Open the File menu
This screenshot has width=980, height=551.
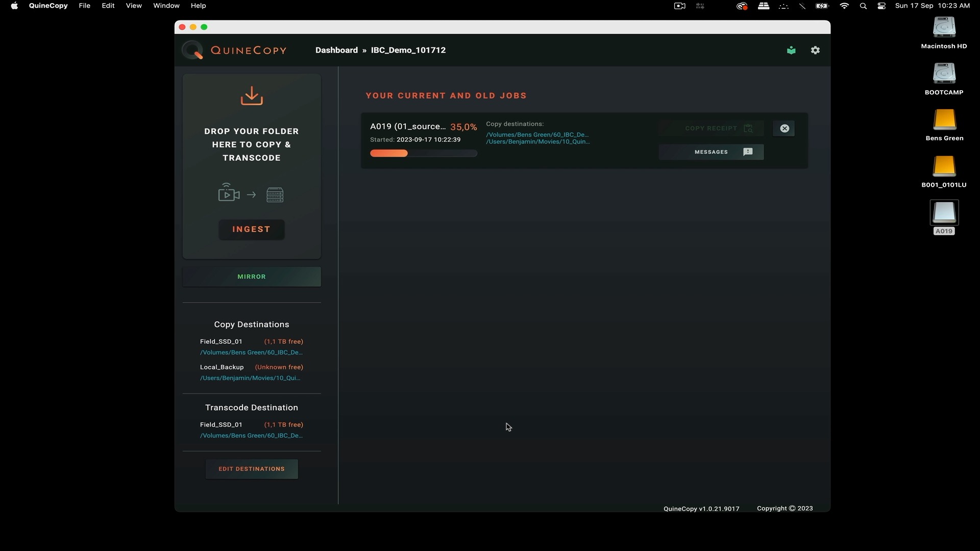(x=85, y=6)
